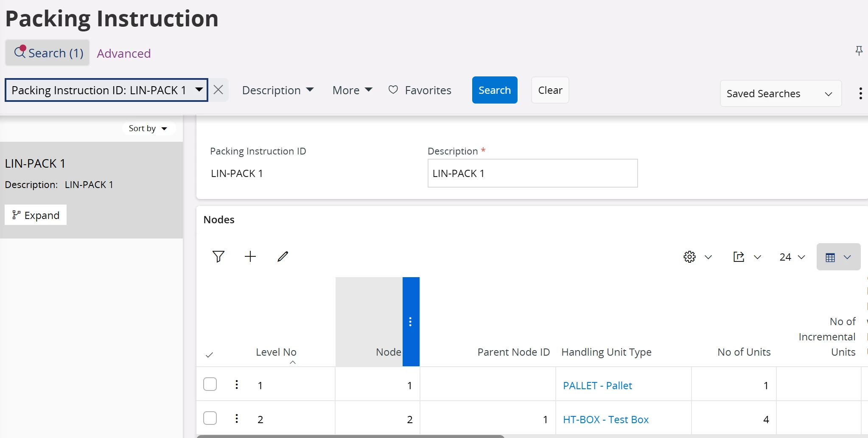This screenshot has height=438, width=868.
Task: Open the three-dot menu beside Saved Searches
Action: pos(860,93)
